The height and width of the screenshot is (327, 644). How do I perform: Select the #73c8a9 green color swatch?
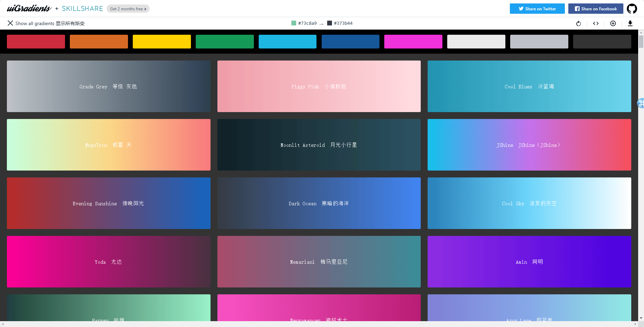point(293,23)
